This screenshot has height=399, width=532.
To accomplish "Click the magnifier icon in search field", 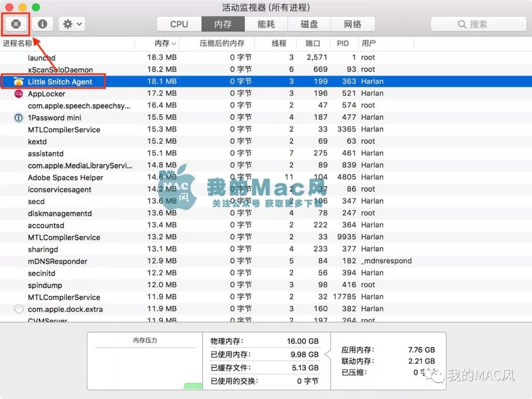I will tap(462, 24).
